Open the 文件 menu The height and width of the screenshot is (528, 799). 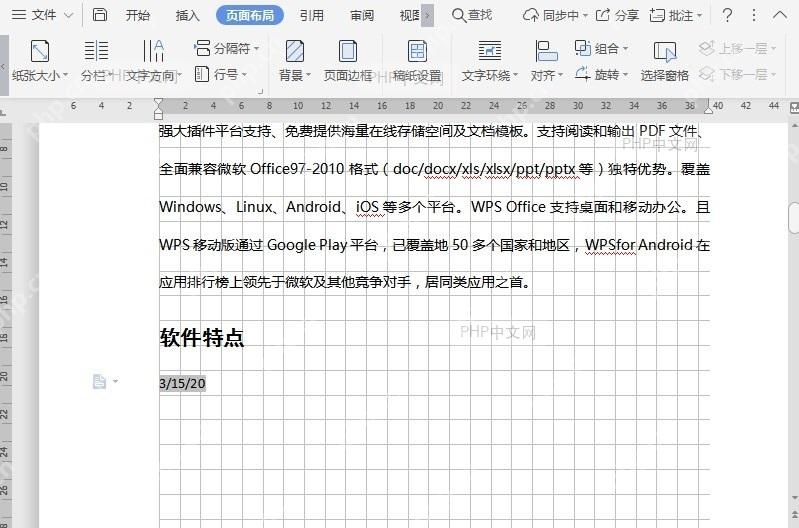34,15
